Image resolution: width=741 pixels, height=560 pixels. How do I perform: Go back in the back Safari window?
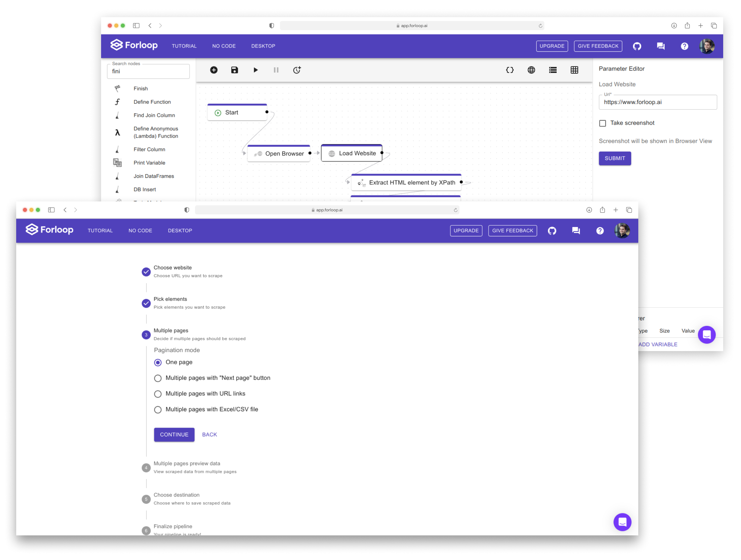tap(150, 26)
